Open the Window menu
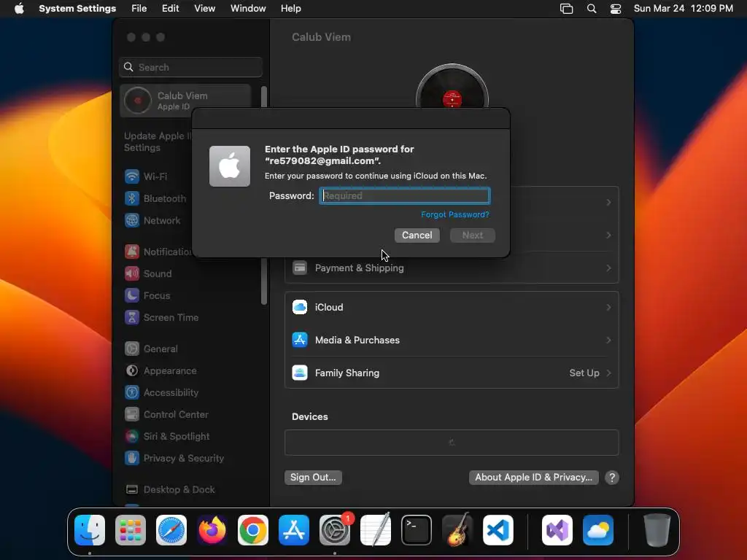This screenshot has width=747, height=560. (248, 9)
